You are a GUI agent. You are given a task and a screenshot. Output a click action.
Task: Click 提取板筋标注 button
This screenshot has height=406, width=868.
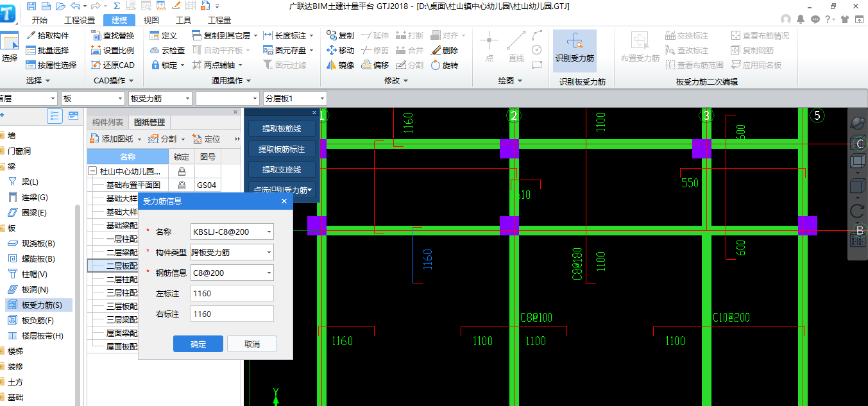(x=282, y=149)
